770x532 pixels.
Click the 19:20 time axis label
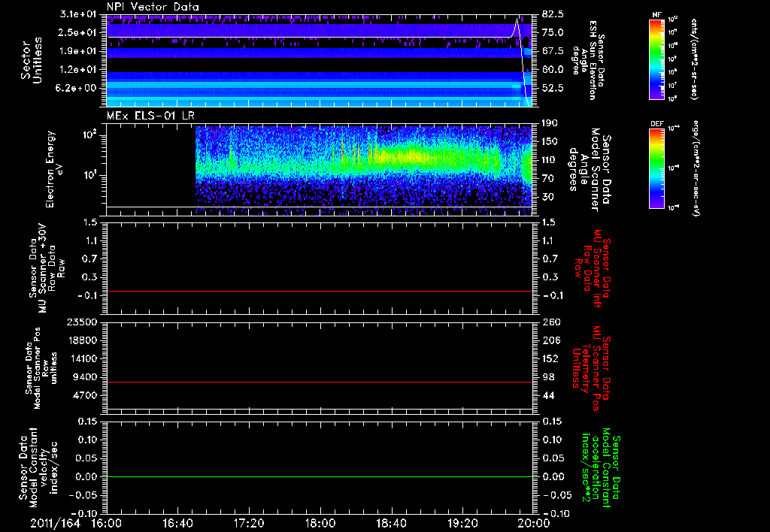point(462,523)
